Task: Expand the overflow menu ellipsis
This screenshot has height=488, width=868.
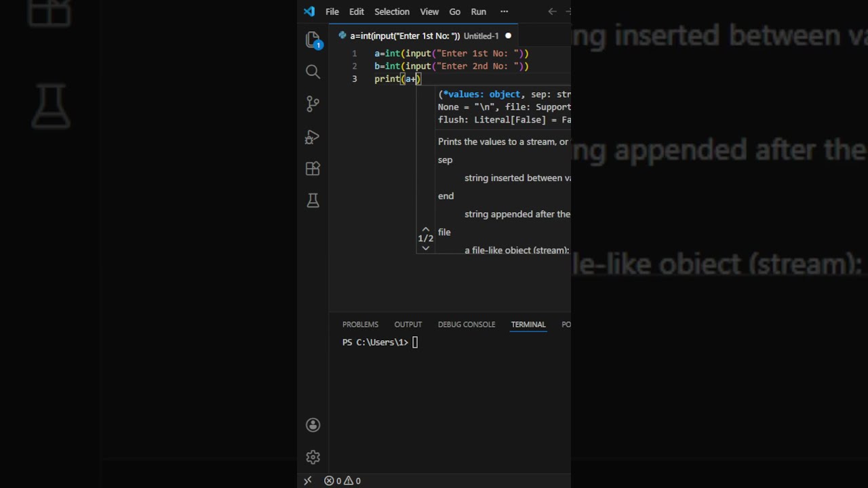Action: [504, 12]
